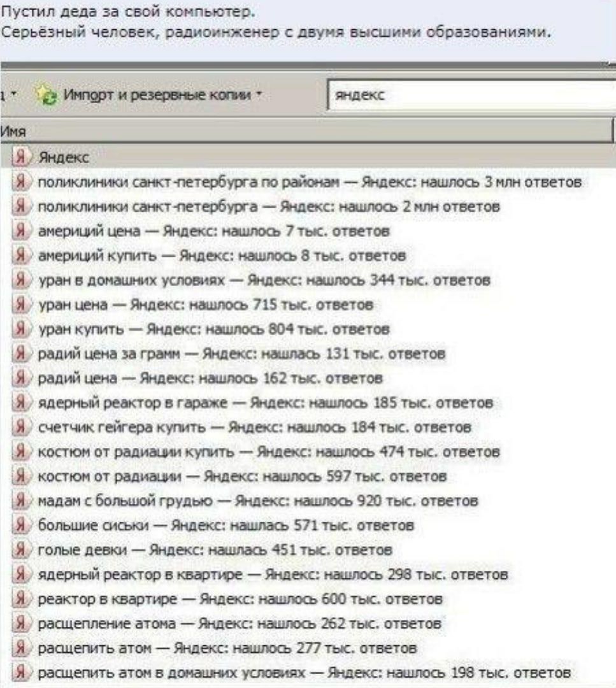This screenshot has width=616, height=688.
Task: Select мадам с большой грудью entry
Action: [x=258, y=501]
